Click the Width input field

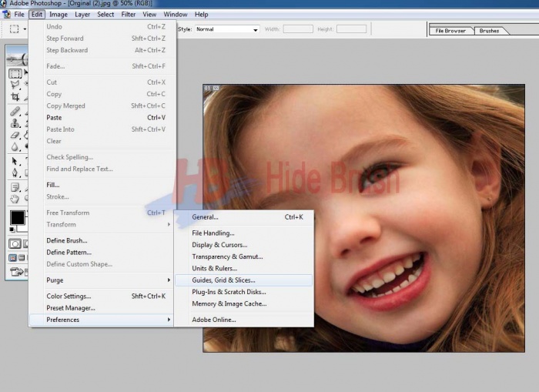point(298,29)
